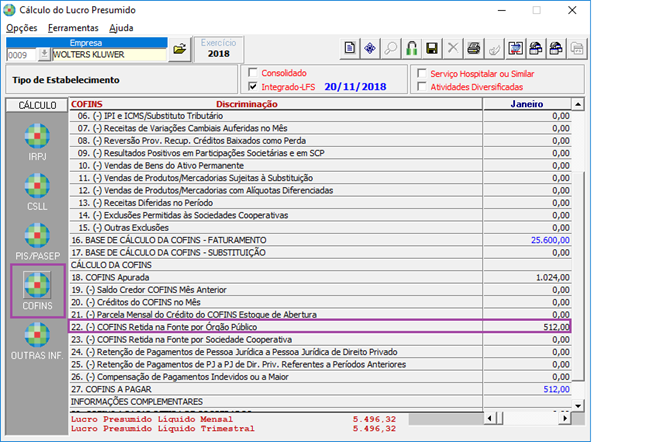This screenshot has height=442, width=670.
Task: Select row 09. Resultados Positivos em Participações
Action: (x=320, y=153)
